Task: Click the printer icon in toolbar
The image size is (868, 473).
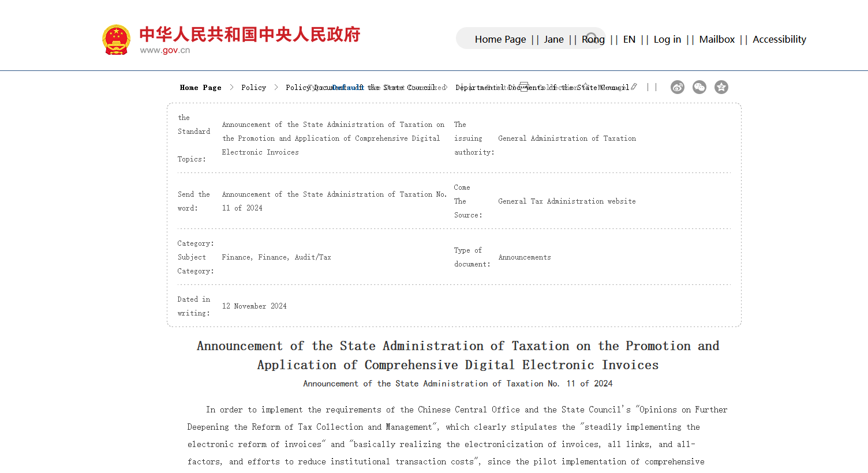Action: click(523, 87)
